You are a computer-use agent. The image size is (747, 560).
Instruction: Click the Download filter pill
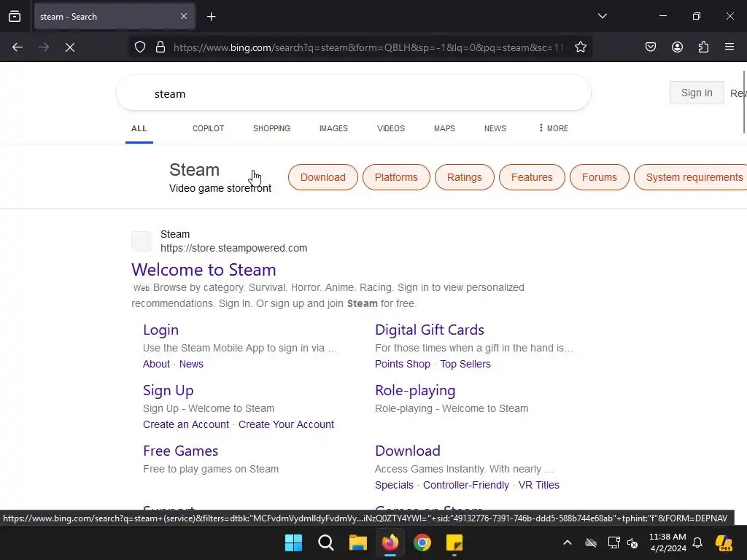click(323, 177)
